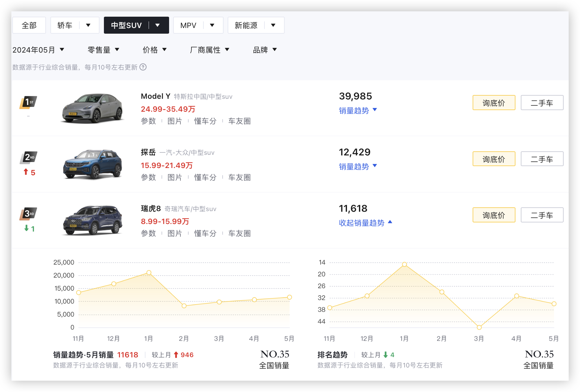Image resolution: width=580 pixels, height=392 pixels.
Task: Click the 瑞虎8 car thumbnail
Action: 93,220
